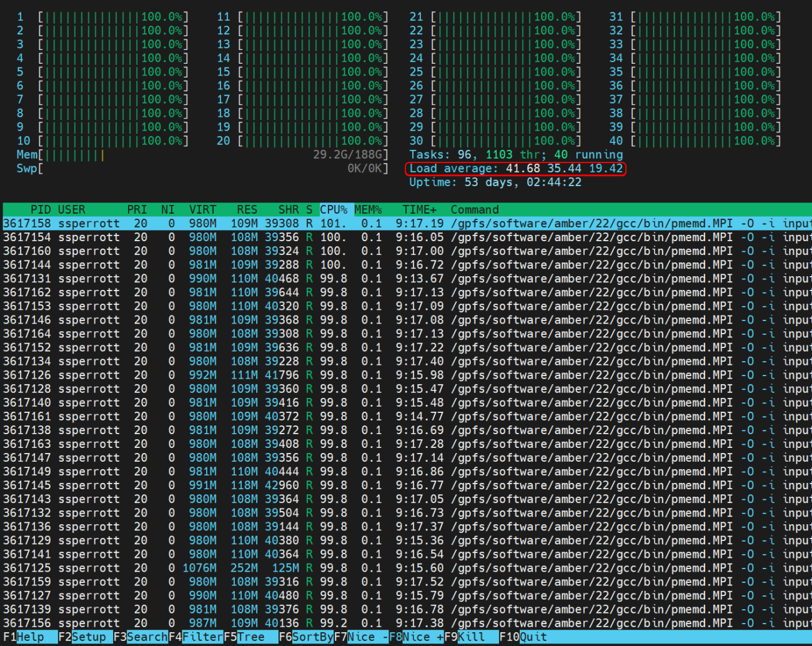The width and height of the screenshot is (812, 646).
Task: Click the 29.2G/188G memory value
Action: (347, 154)
